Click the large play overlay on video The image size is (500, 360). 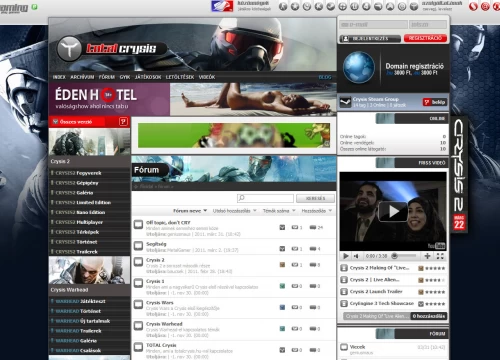393,211
